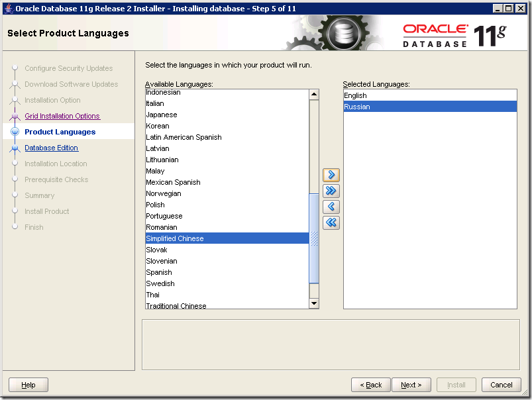Add selected language with single right arrow
Viewport: 532px width, 400px height.
coord(331,175)
